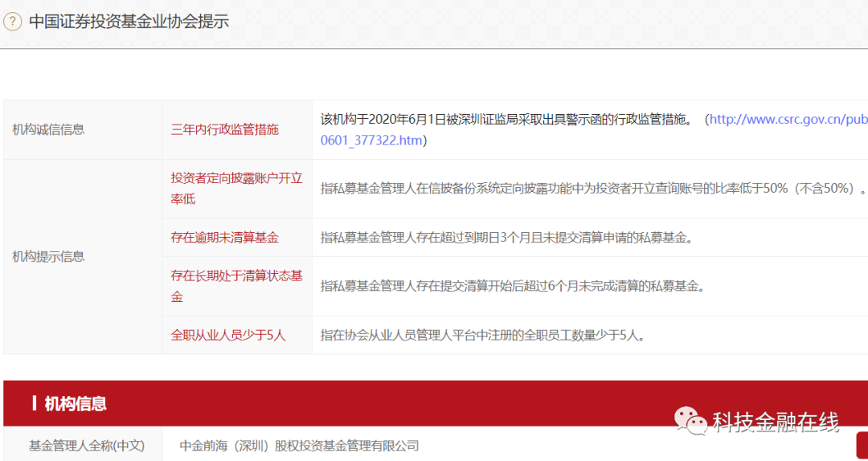Click the description about 超过6个月未完成清算

pos(512,286)
